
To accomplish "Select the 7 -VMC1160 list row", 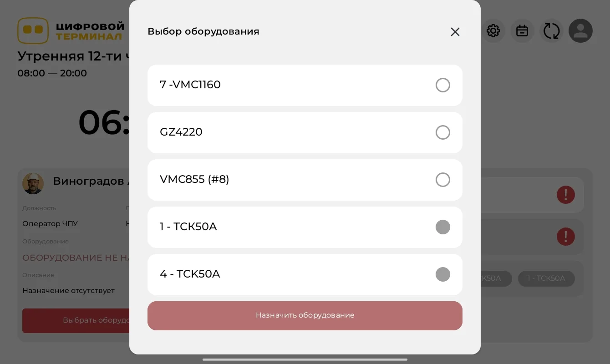I will click(x=273, y=85).
